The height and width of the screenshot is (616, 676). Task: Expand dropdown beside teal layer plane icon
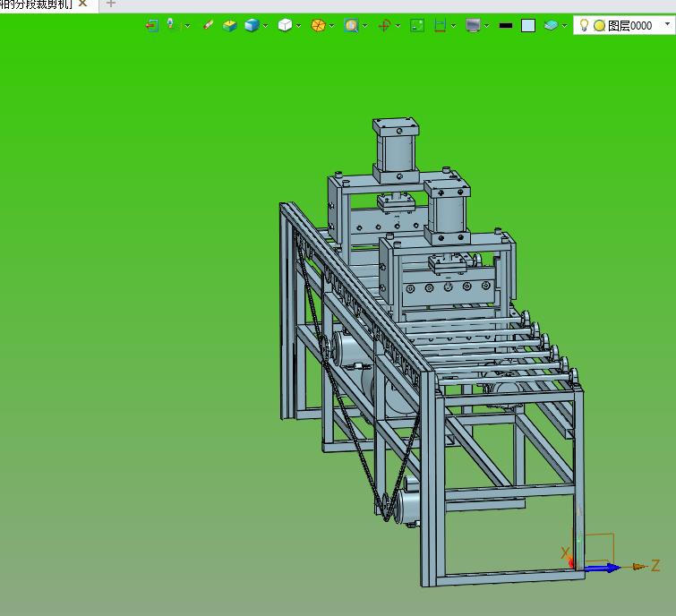point(564,26)
